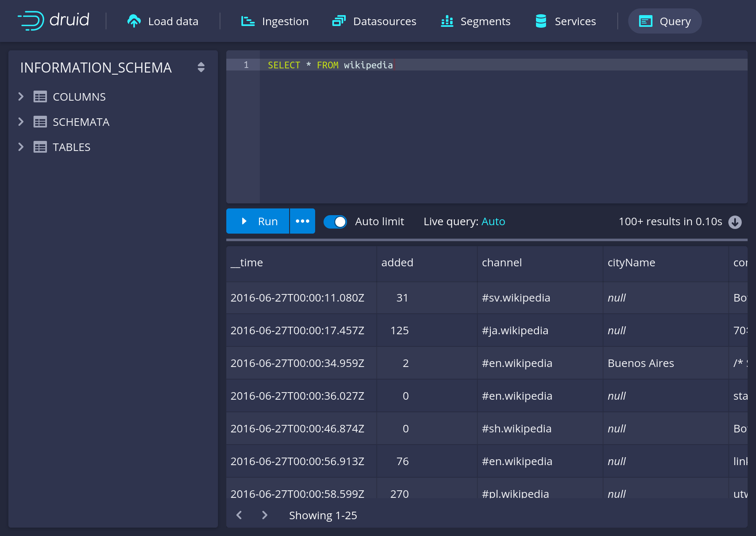Screen dimensions: 756x536
Task: Click the TABLES table icon
Action: point(40,147)
